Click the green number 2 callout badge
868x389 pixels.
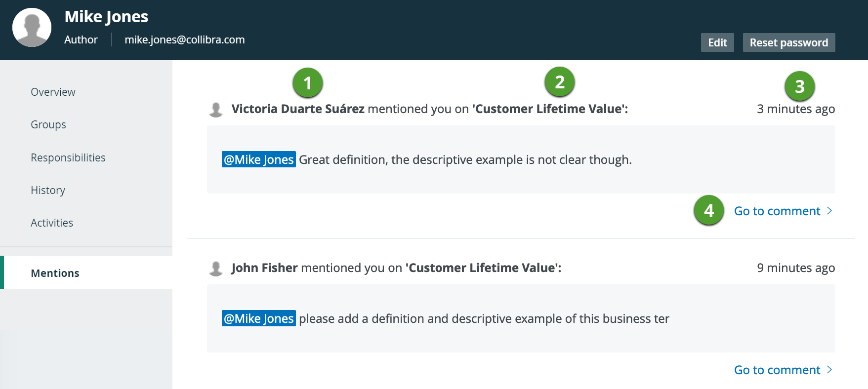(559, 82)
